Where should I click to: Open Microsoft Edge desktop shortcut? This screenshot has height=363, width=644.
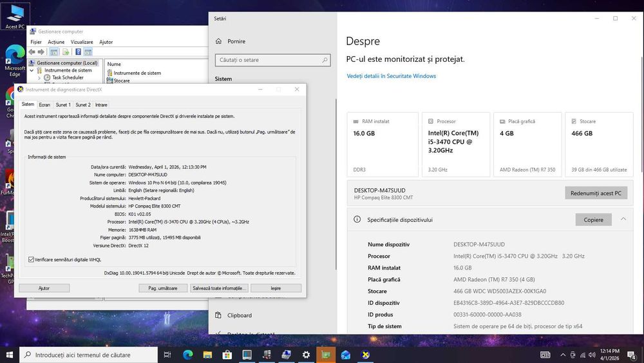tap(15, 61)
